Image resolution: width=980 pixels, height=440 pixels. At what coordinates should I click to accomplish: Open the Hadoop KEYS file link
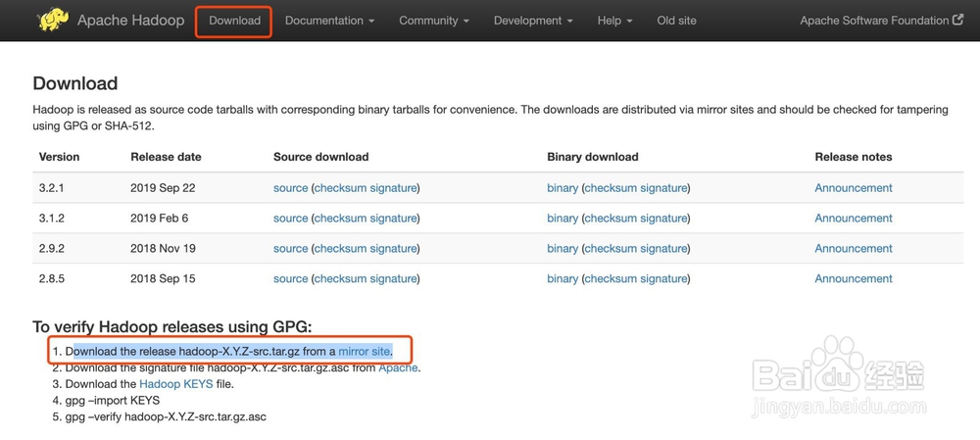(175, 384)
